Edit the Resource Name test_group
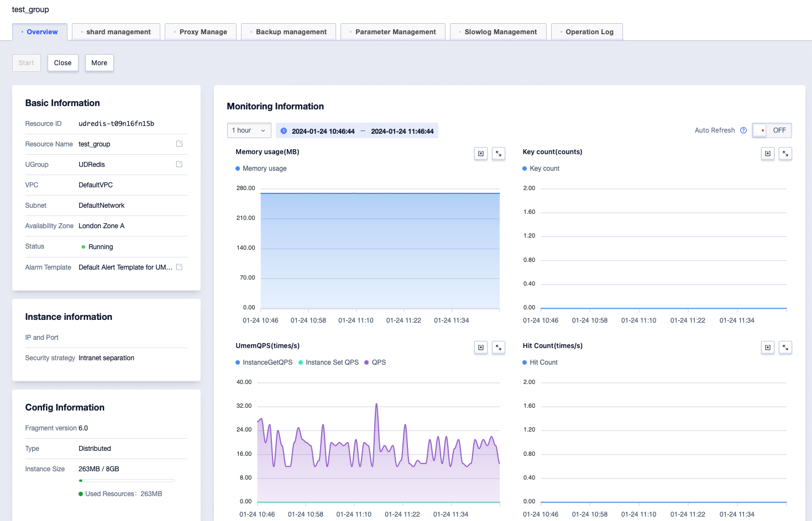Image resolution: width=812 pixels, height=521 pixels. click(179, 144)
